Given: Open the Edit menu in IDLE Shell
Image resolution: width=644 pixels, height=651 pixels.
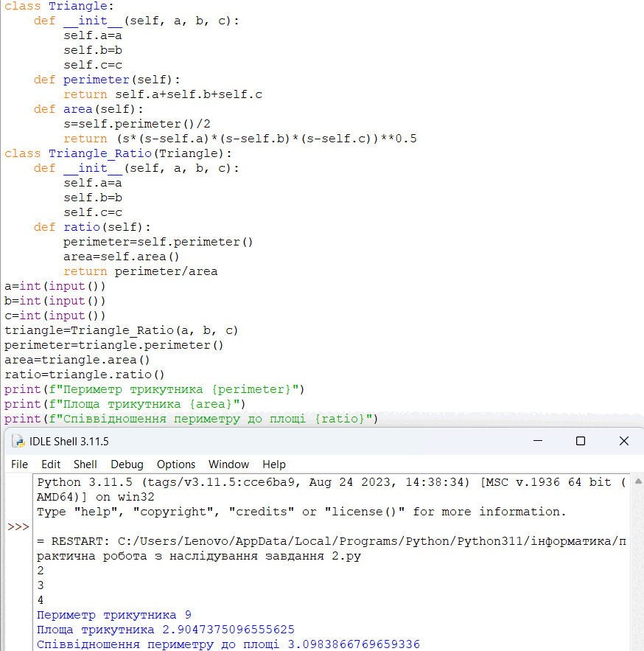Looking at the screenshot, I should tap(51, 464).
